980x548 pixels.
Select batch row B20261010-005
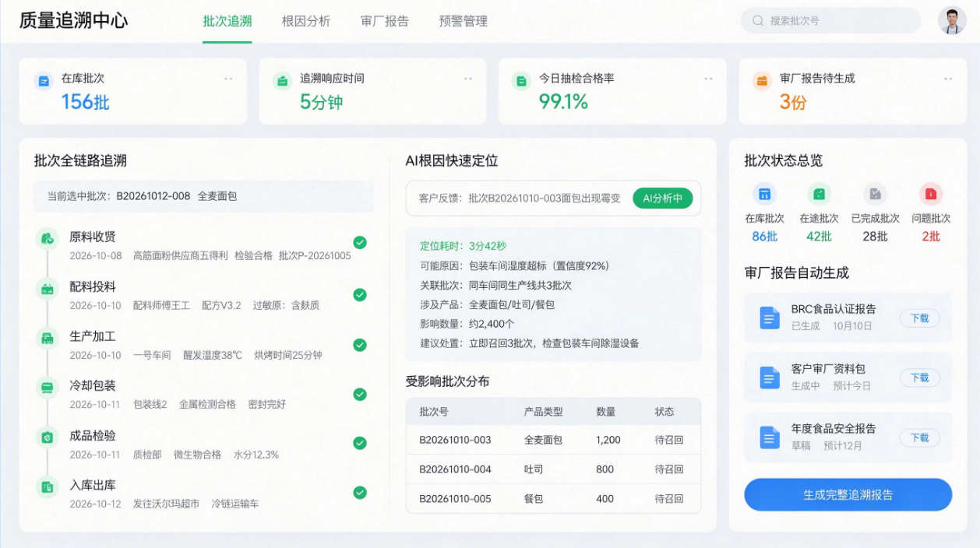point(553,499)
